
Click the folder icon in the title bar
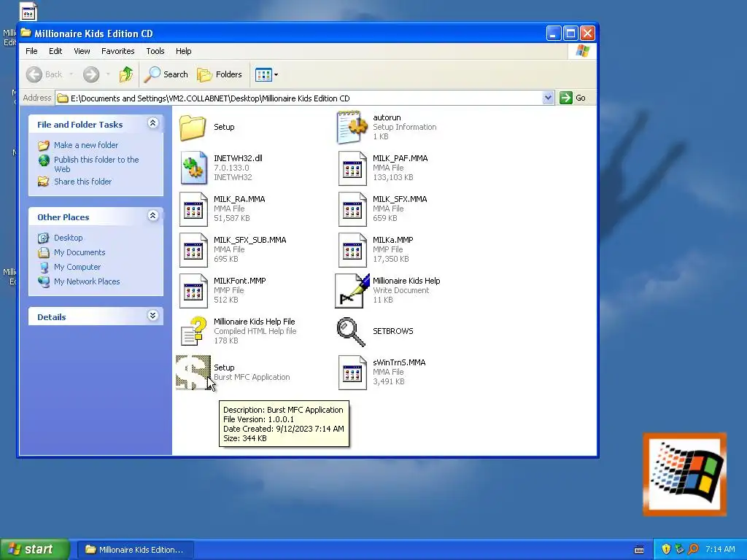click(x=26, y=33)
